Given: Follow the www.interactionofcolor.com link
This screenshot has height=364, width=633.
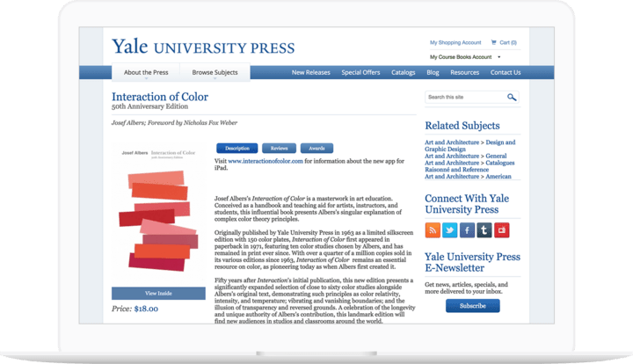Looking at the screenshot, I should click(266, 161).
